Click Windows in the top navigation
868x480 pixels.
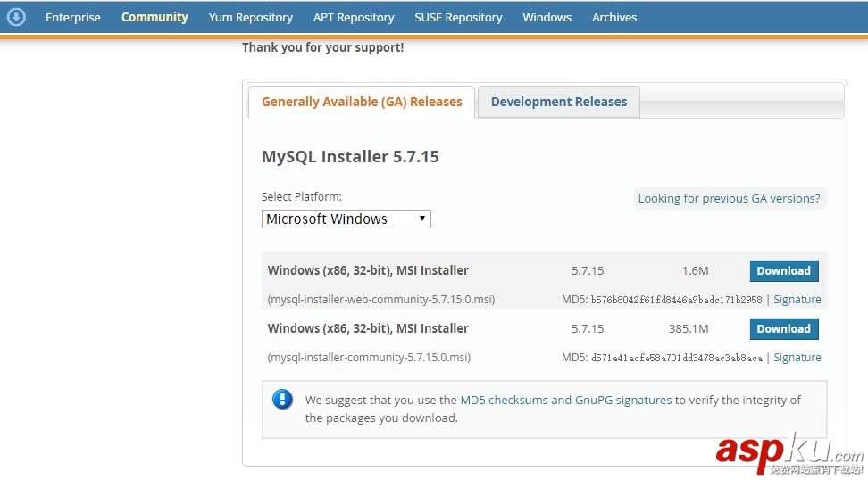(x=547, y=17)
